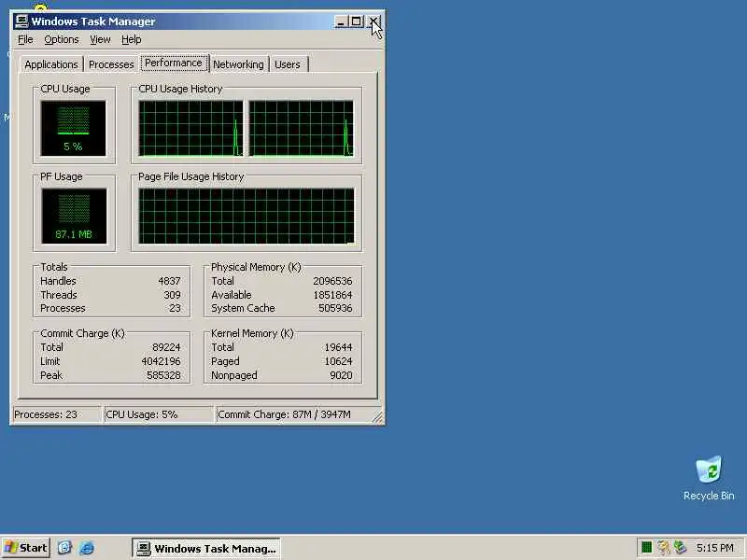
Task: Click the window resize grip corner
Action: (378, 417)
